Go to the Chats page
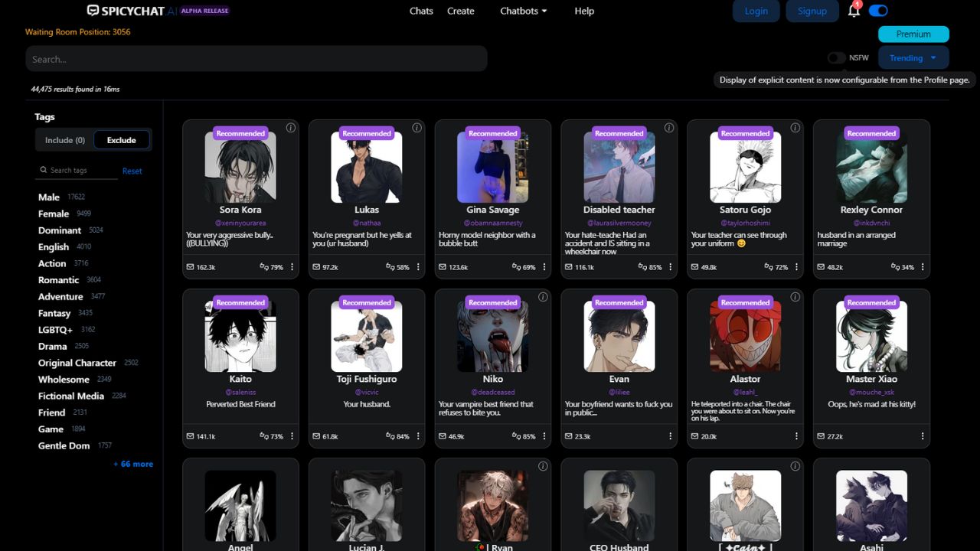This screenshot has width=980, height=551. click(x=421, y=11)
